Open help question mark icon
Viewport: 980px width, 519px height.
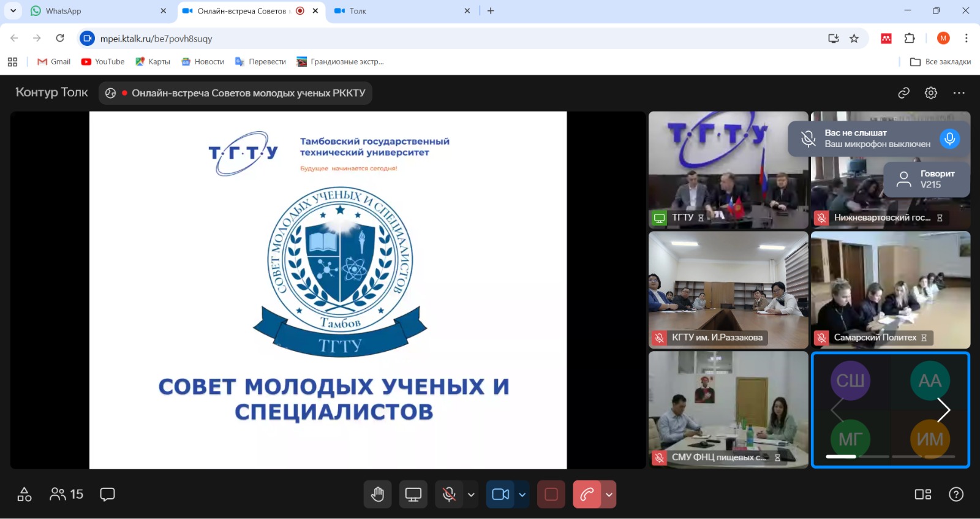tap(956, 494)
